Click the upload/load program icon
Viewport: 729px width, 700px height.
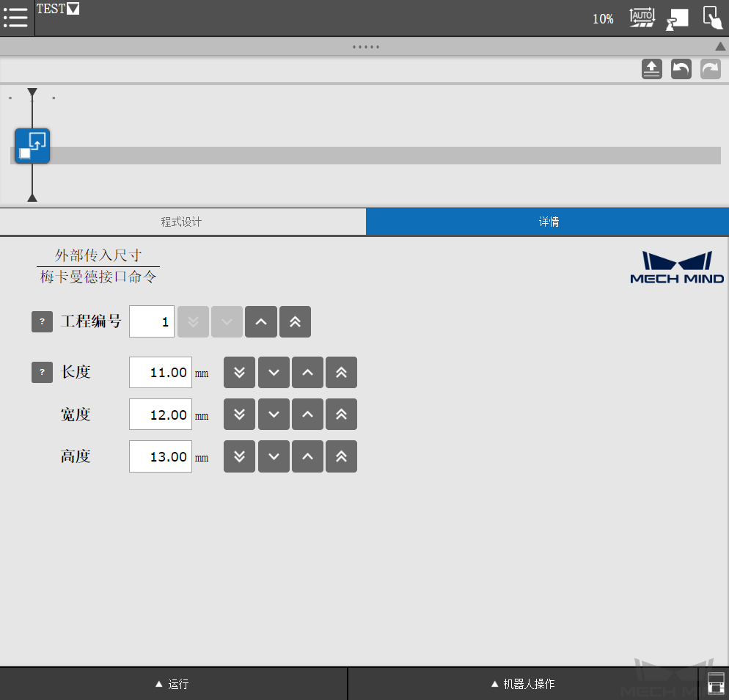[651, 68]
